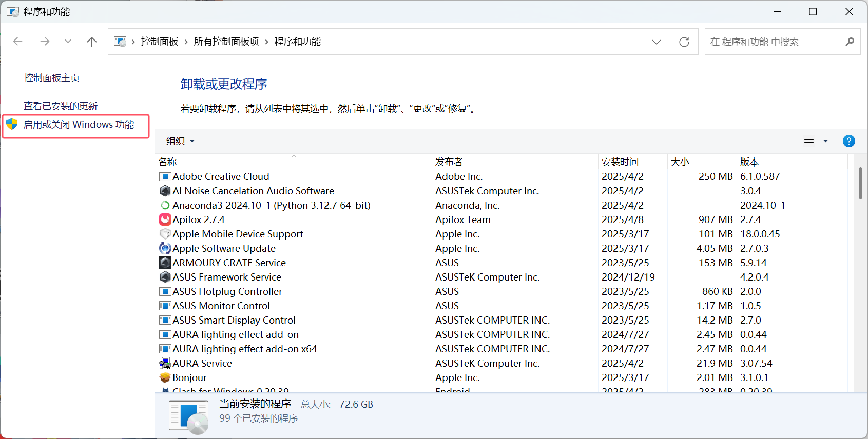This screenshot has width=868, height=439.
Task: Select Adobe Creative Cloud icon
Action: click(165, 176)
